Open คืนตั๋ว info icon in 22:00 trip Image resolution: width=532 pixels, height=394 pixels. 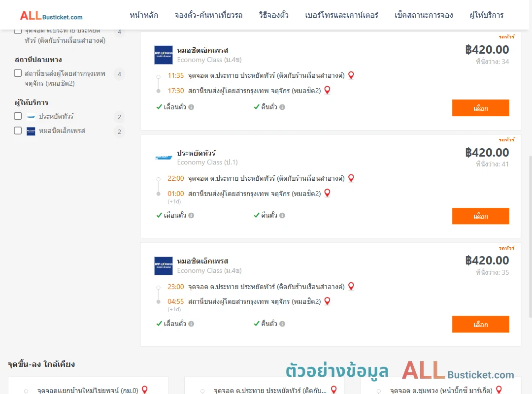[282, 216]
